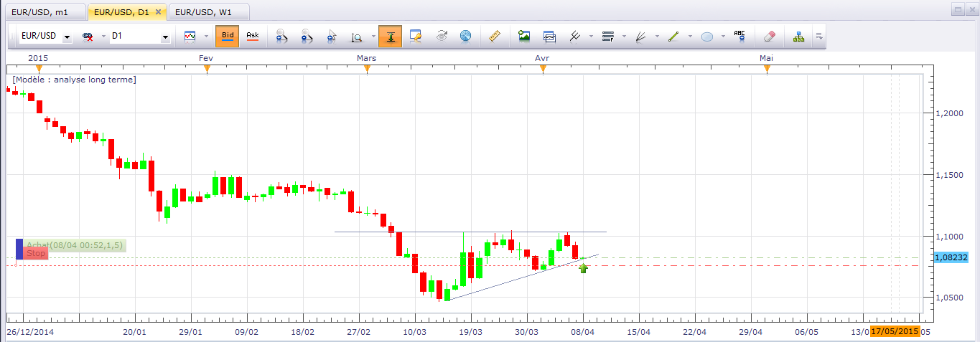980x342 pixels.
Task: Click the Mai timeline marker arrow
Action: pyautogui.click(x=767, y=69)
